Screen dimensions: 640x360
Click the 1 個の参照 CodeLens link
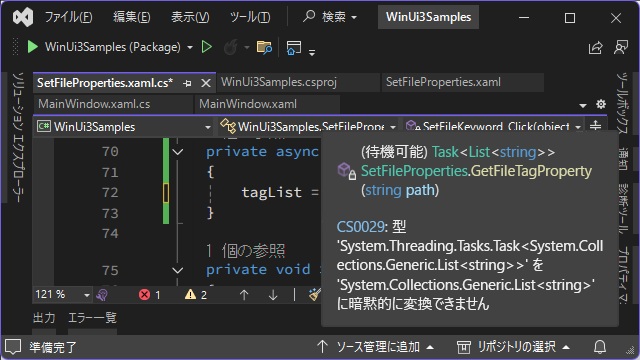245,251
